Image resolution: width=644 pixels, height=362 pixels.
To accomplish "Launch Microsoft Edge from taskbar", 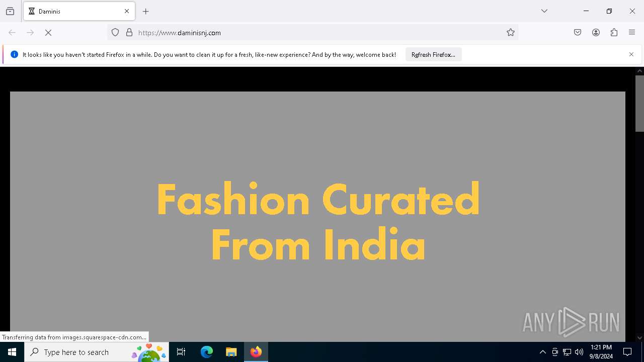I will point(207,352).
